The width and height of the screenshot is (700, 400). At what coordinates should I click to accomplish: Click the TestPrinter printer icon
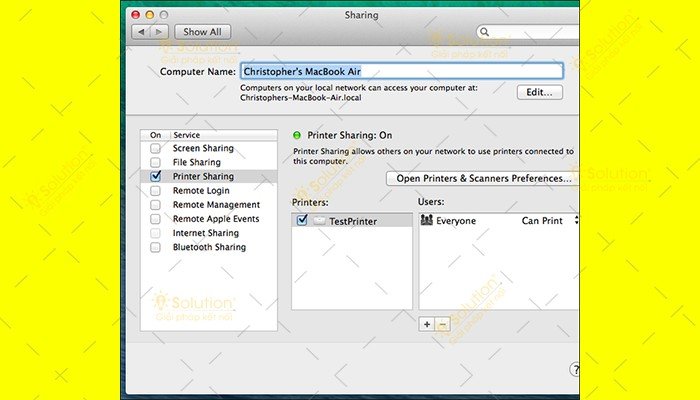[320, 221]
